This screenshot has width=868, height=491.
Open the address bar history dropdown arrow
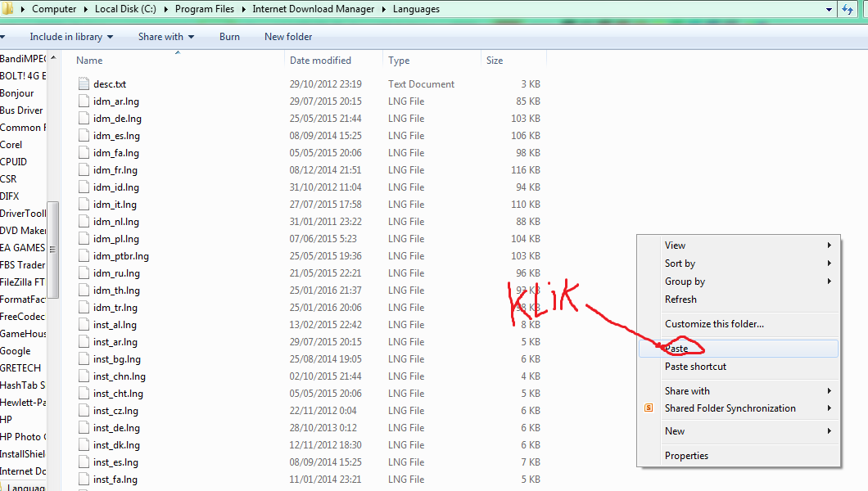click(830, 9)
